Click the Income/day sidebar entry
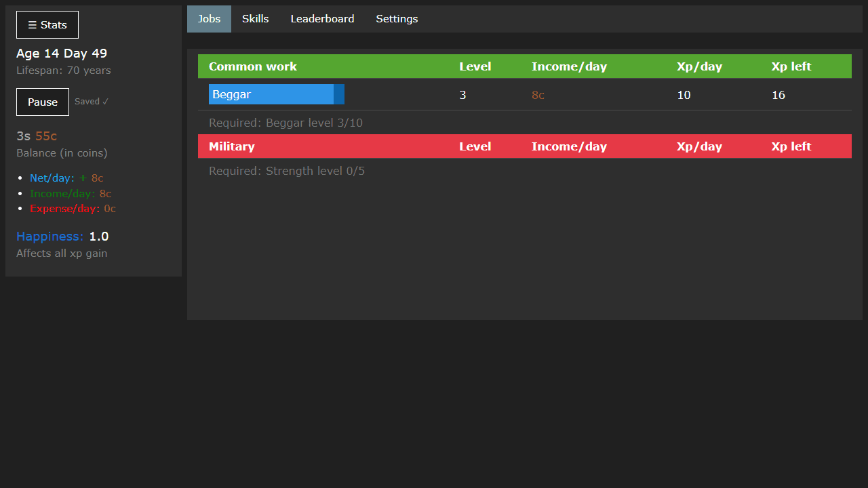Image resolution: width=868 pixels, height=488 pixels. click(71, 193)
